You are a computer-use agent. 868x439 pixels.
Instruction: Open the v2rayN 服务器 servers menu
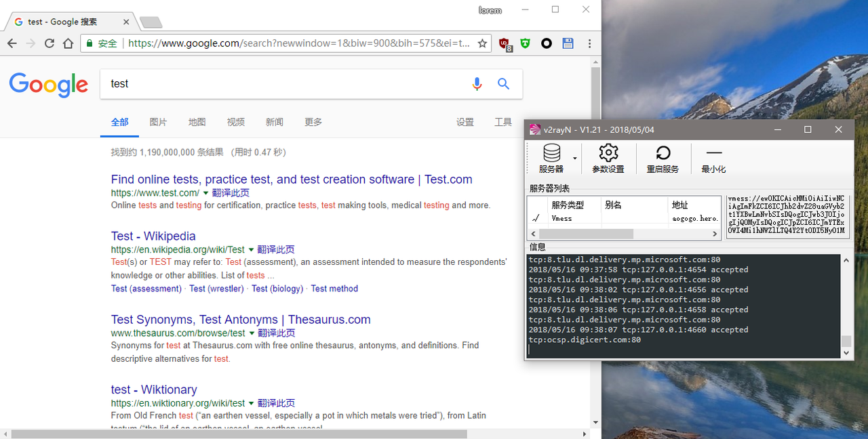(x=551, y=159)
